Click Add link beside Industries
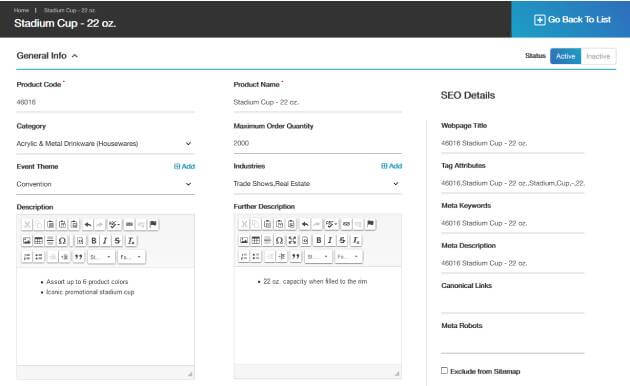The width and height of the screenshot is (630, 386). [391, 166]
